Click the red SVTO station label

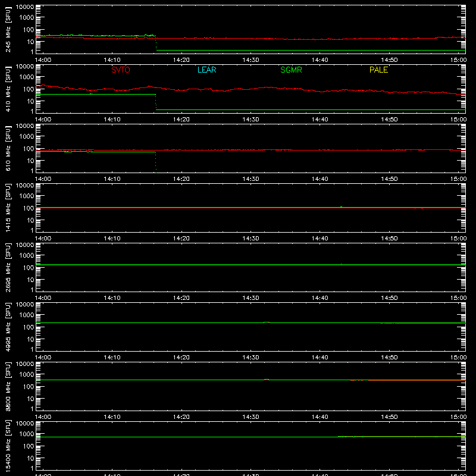(x=121, y=70)
